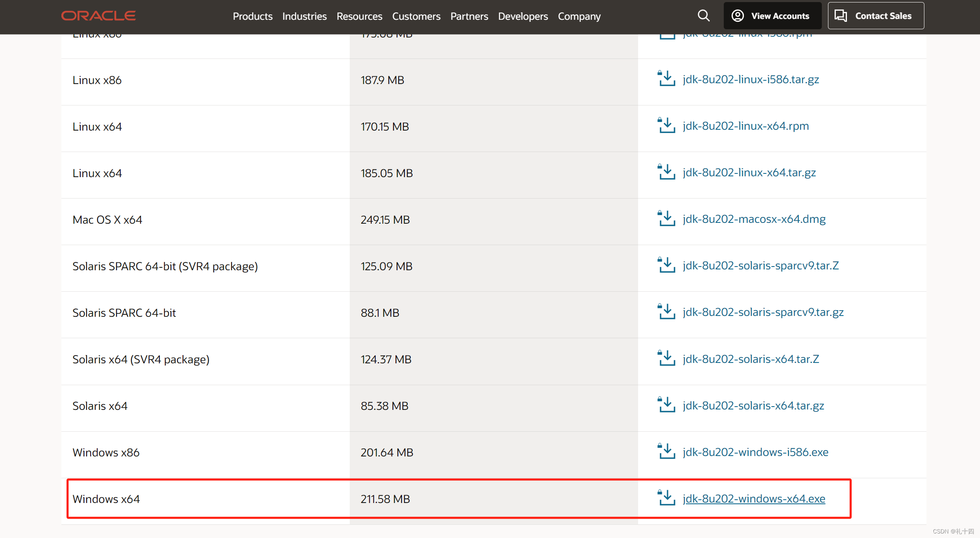
Task: Download jdk-8u202-solaris-x64.tar.gz
Action: click(753, 405)
